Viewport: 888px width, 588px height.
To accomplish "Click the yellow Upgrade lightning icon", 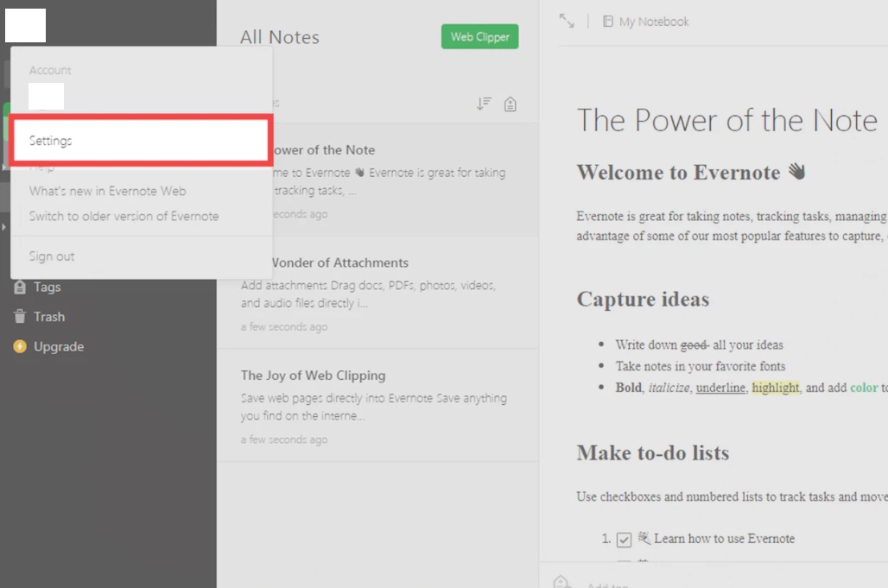I will [20, 346].
